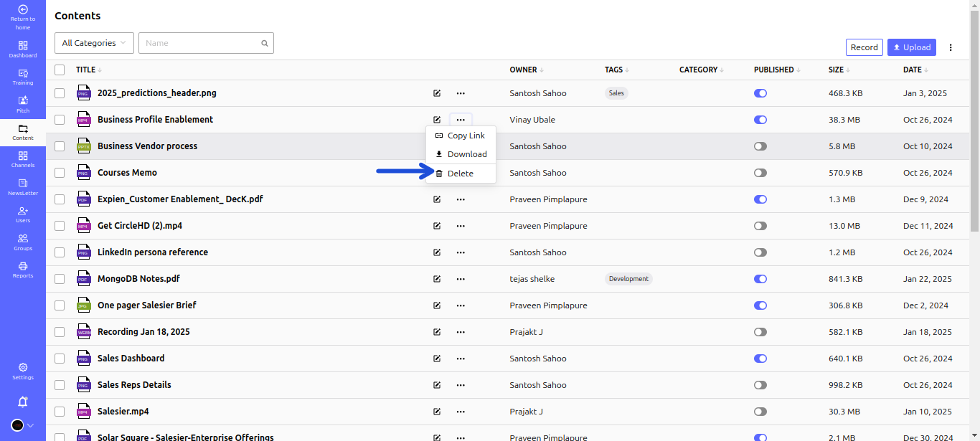980x441 pixels.
Task: Disable published for 2025_predictions_header.png
Action: coord(760,93)
